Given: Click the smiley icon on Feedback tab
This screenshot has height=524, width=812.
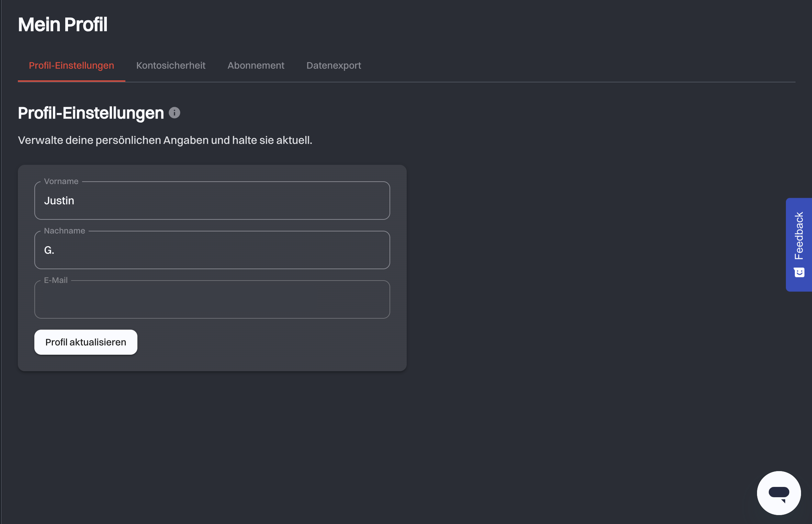Looking at the screenshot, I should pyautogui.click(x=799, y=273).
